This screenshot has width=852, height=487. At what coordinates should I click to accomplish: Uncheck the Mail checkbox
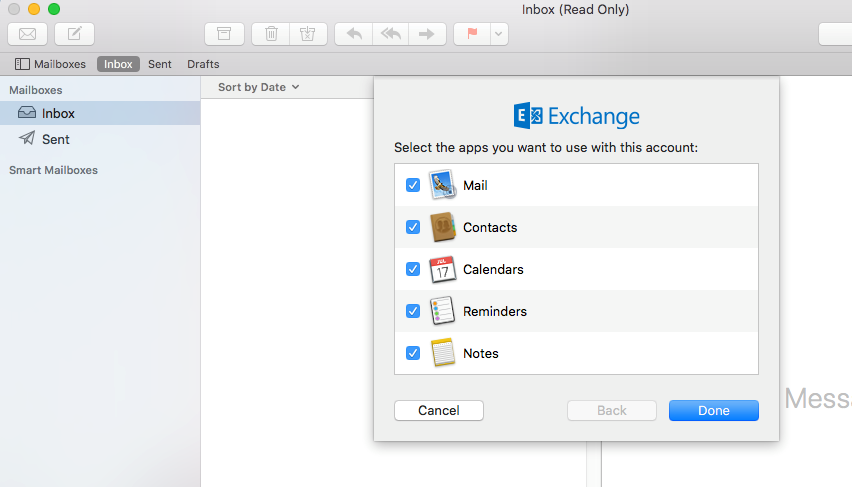pyautogui.click(x=412, y=185)
